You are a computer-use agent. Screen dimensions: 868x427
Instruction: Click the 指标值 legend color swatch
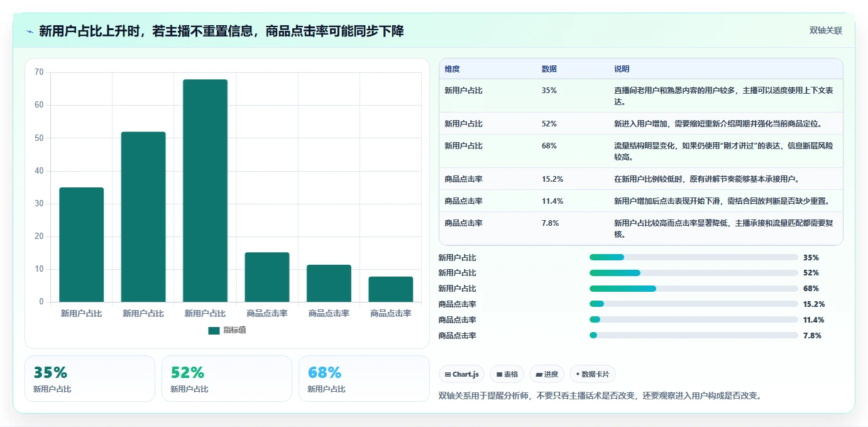click(x=214, y=330)
